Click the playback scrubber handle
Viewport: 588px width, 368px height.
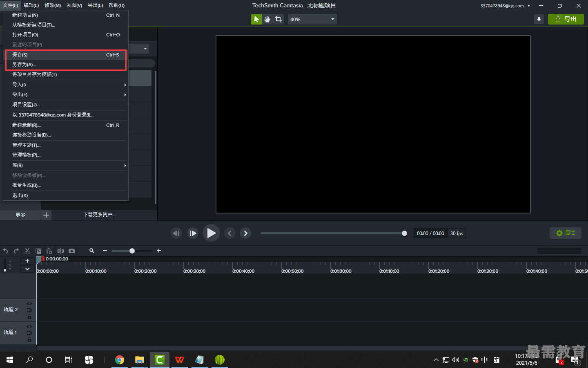404,233
